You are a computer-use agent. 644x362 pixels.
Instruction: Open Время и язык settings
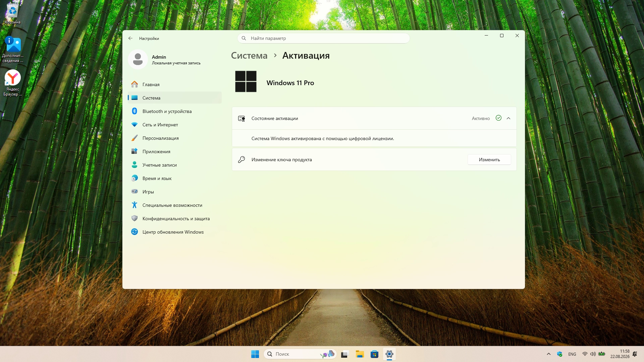point(174,178)
